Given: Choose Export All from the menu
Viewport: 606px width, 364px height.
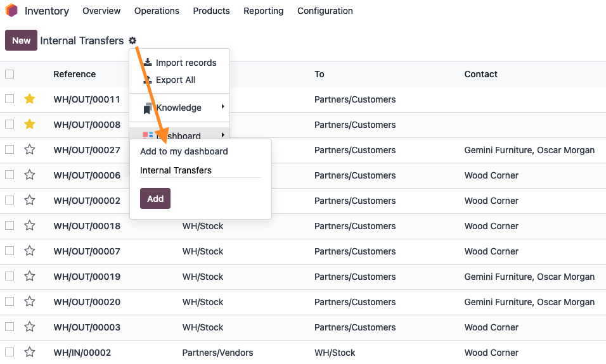Looking at the screenshot, I should (x=176, y=80).
